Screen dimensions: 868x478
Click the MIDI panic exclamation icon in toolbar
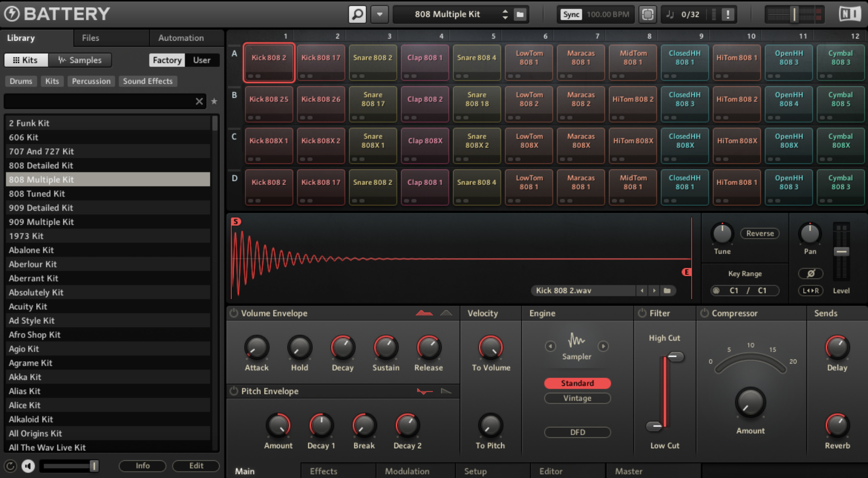point(727,14)
